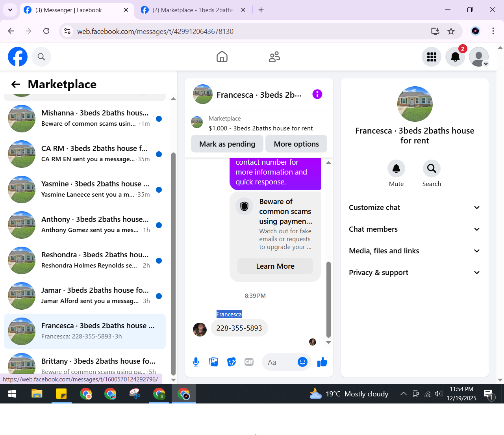Click the conversation list scrollbar
504x435 pixels.
pos(173,264)
